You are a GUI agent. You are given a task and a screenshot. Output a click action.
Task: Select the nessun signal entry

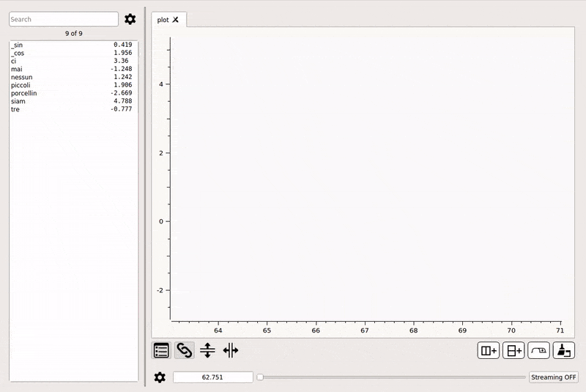click(72, 77)
